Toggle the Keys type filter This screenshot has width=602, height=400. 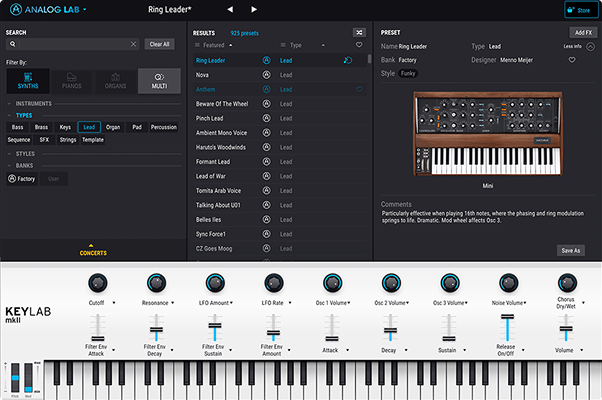pyautogui.click(x=65, y=127)
